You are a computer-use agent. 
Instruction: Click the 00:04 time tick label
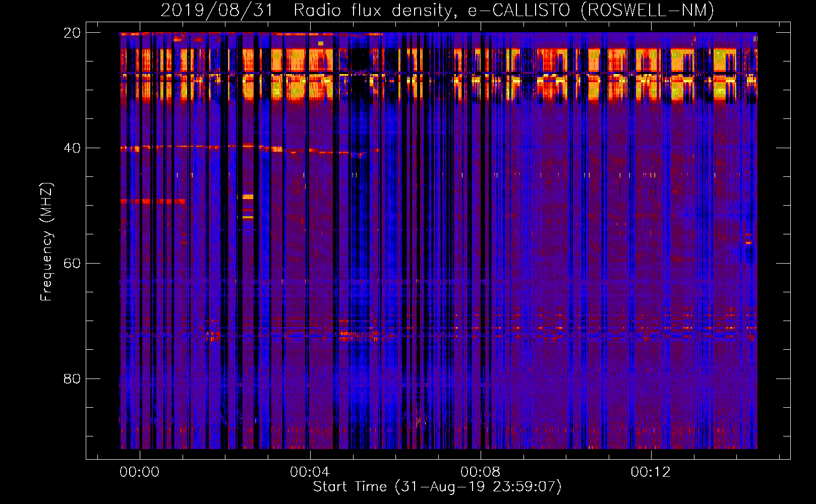(310, 472)
